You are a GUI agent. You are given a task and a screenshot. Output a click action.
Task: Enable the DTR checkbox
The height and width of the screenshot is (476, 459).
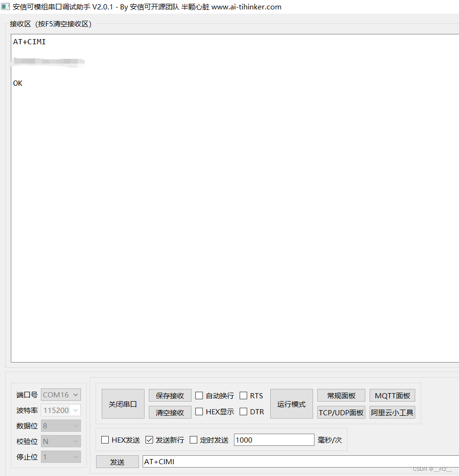243,411
